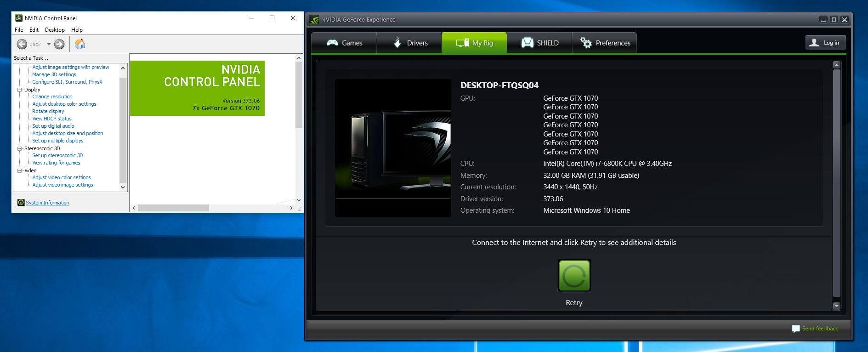Select Configure SLI, Surround, PhysX
Image resolution: width=868 pixels, height=352 pixels.
tap(67, 82)
